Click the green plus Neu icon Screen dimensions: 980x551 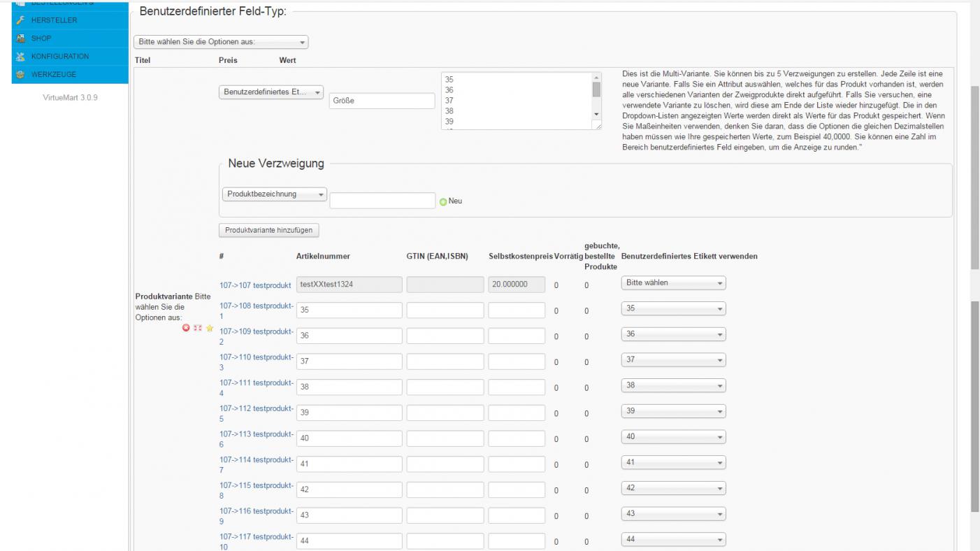coord(442,201)
